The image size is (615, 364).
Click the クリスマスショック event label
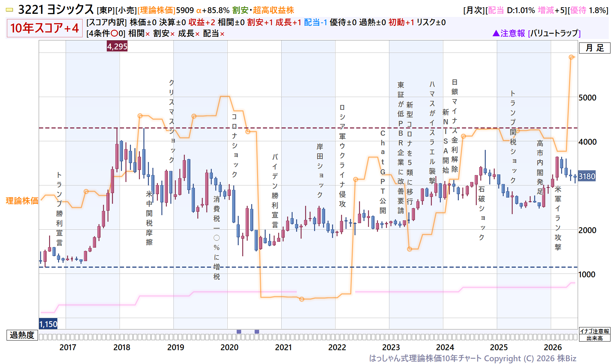[171, 121]
